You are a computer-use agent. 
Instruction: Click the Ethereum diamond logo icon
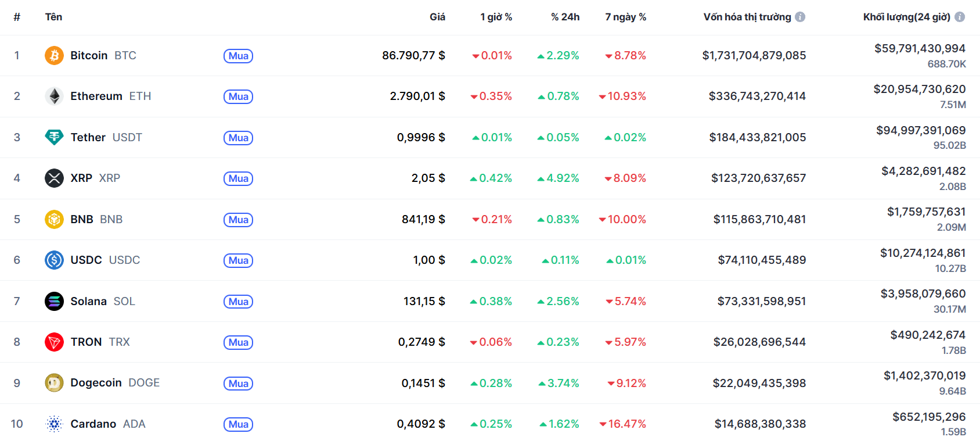pos(54,96)
